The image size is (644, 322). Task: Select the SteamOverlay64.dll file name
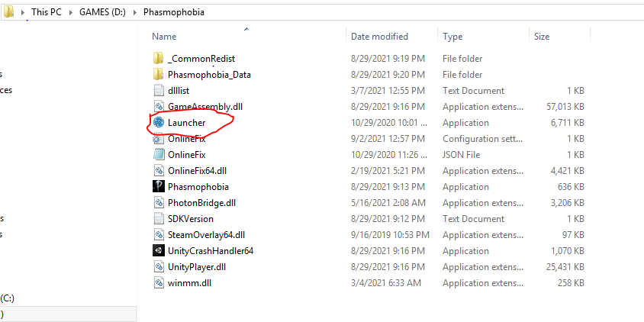click(207, 235)
